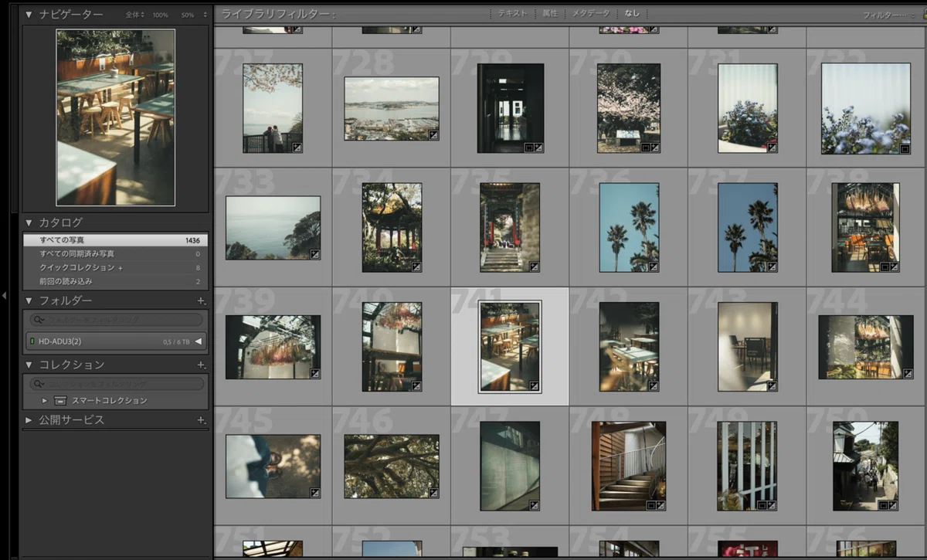This screenshot has height=560, width=927.
Task: Open the 50% zoom level dropdown
Action: (205, 15)
